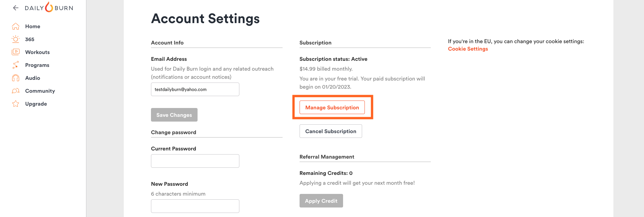
Task: Click the Home house icon
Action: coord(16,26)
